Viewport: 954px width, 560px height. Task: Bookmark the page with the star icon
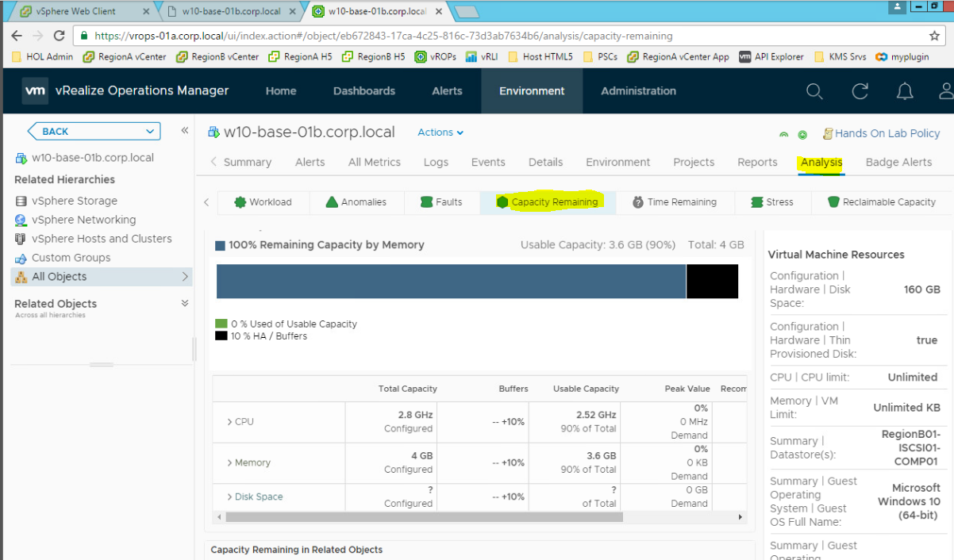coord(934,36)
